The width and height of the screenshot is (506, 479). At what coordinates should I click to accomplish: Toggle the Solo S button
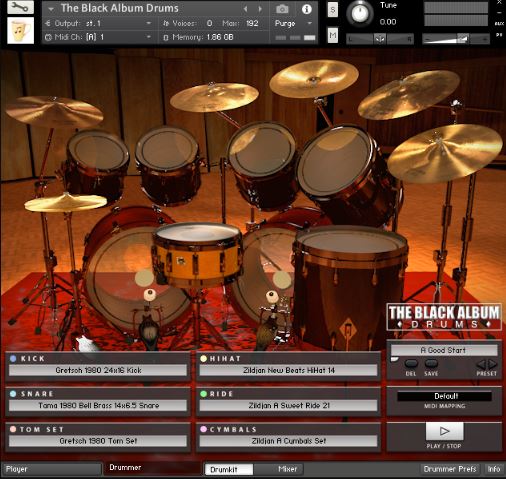click(x=332, y=10)
